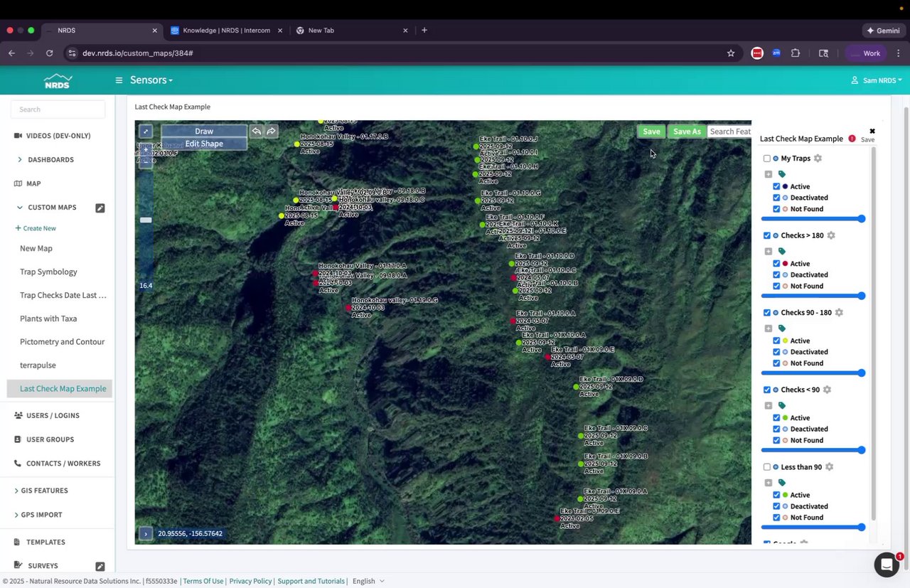Open settings gear for Less than 90 layer
The width and height of the screenshot is (910, 588).
[x=829, y=467]
